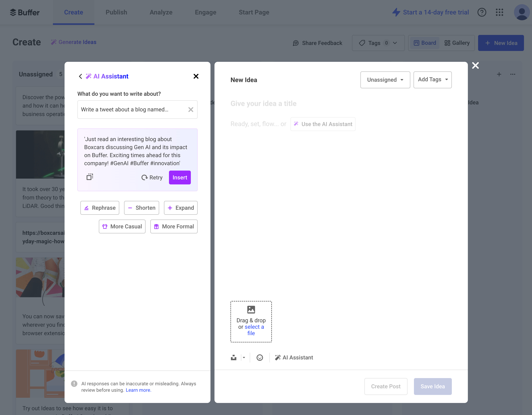Close the New Idea dialog
The width and height of the screenshot is (532, 415).
point(475,65)
